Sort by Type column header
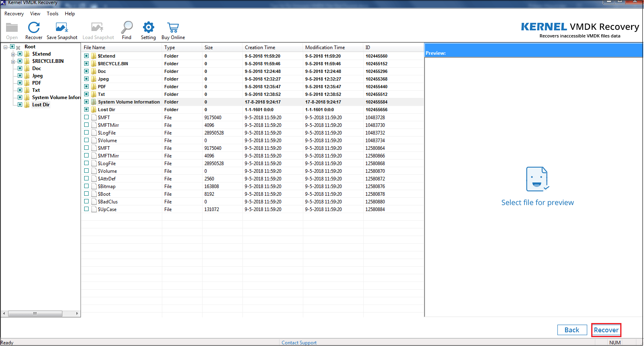The image size is (644, 346). (x=182, y=48)
